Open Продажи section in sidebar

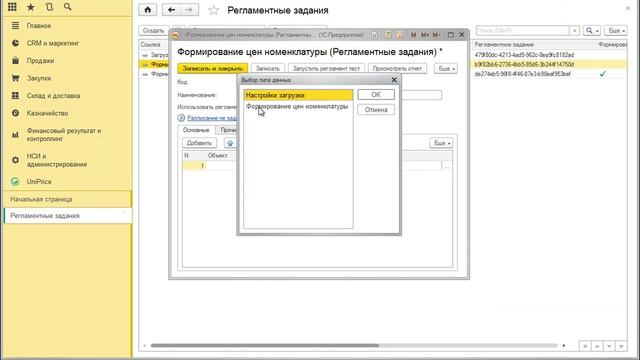pyautogui.click(x=40, y=61)
